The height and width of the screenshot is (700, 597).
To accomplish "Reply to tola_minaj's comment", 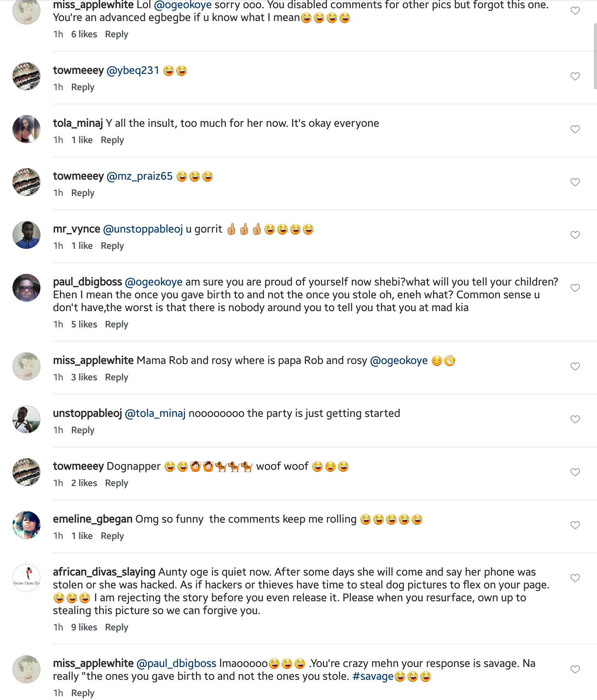I will point(112,140).
